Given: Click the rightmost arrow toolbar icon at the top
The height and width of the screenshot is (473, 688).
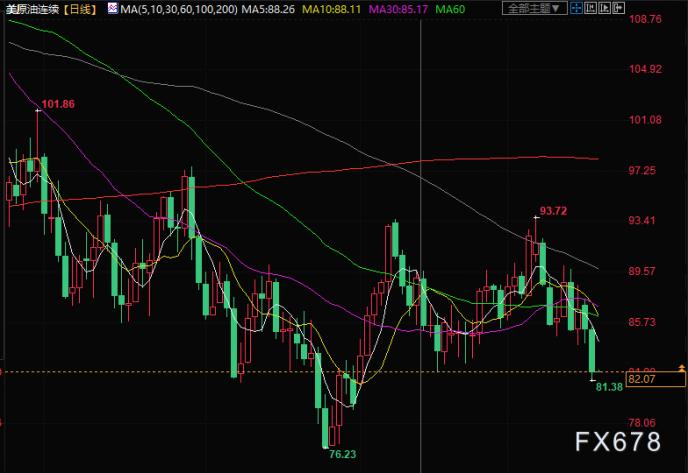Looking at the screenshot, I should [x=618, y=8].
